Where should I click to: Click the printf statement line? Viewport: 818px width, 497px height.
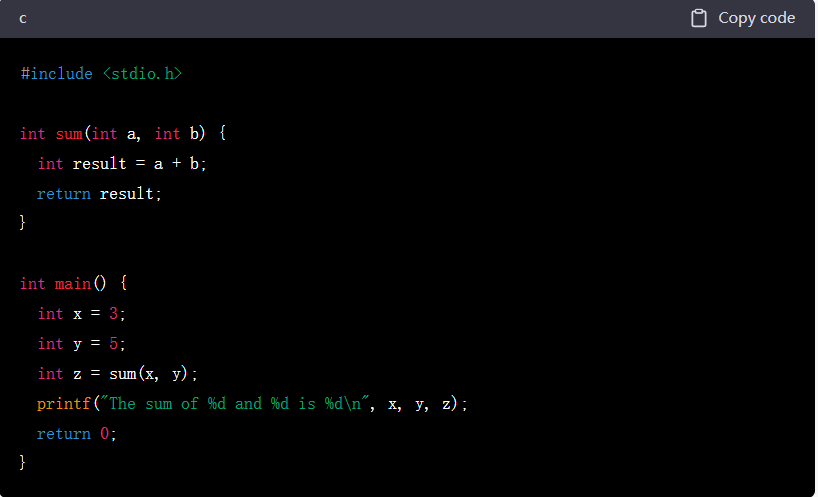(x=252, y=404)
